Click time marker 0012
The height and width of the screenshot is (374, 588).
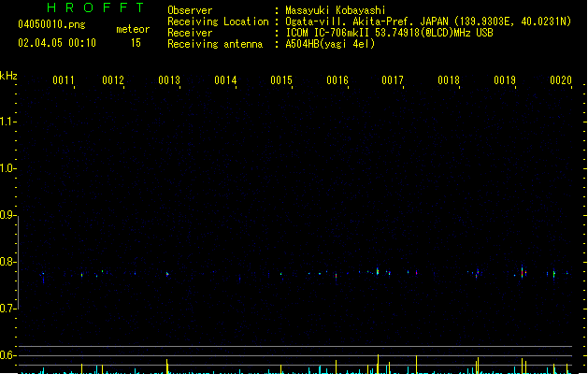pos(113,80)
